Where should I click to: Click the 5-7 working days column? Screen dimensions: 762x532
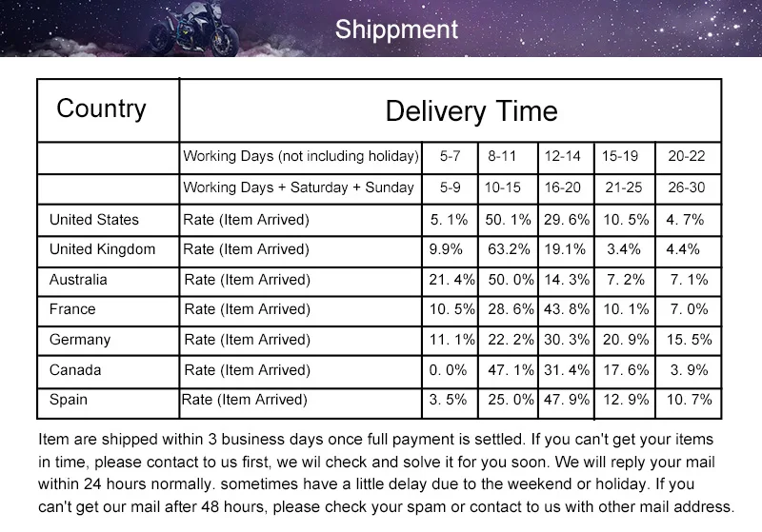(x=450, y=158)
